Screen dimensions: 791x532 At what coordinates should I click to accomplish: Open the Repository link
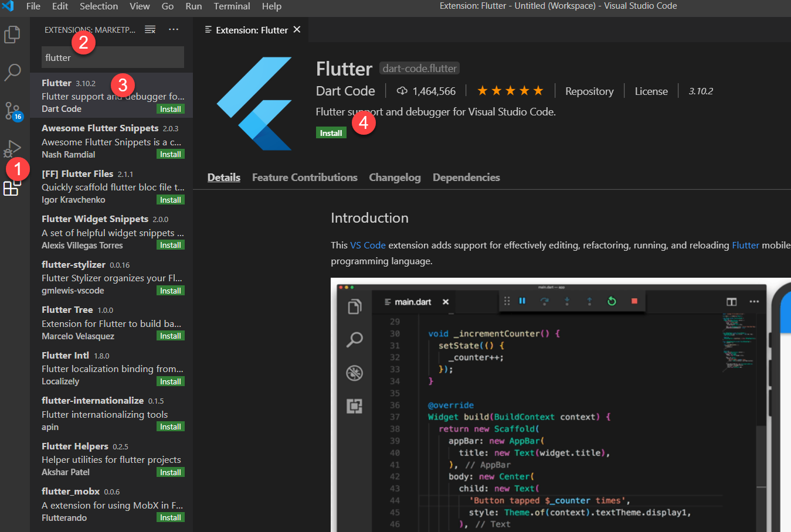(589, 91)
